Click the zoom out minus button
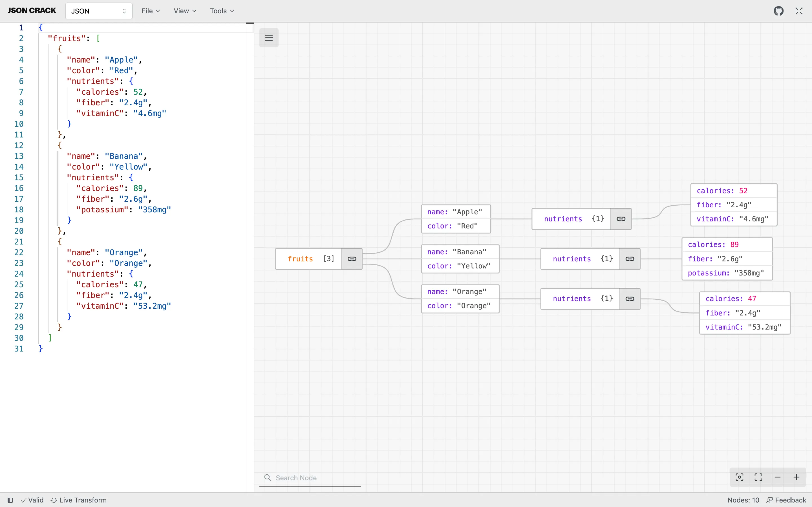This screenshot has height=507, width=812. pyautogui.click(x=777, y=477)
